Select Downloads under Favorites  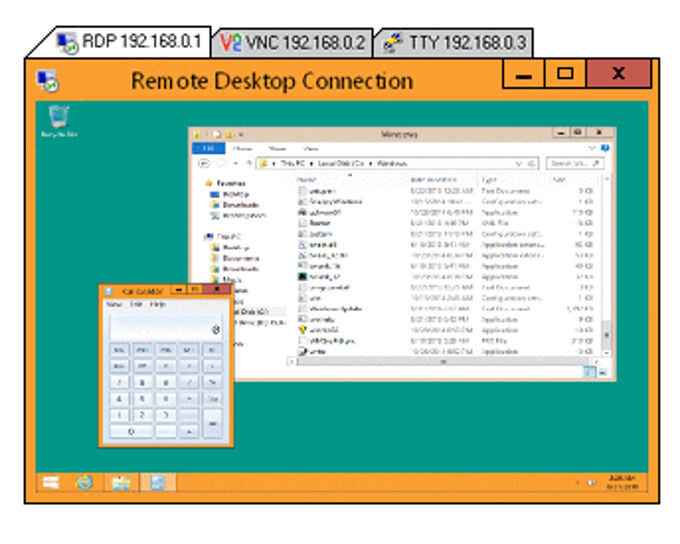[235, 205]
